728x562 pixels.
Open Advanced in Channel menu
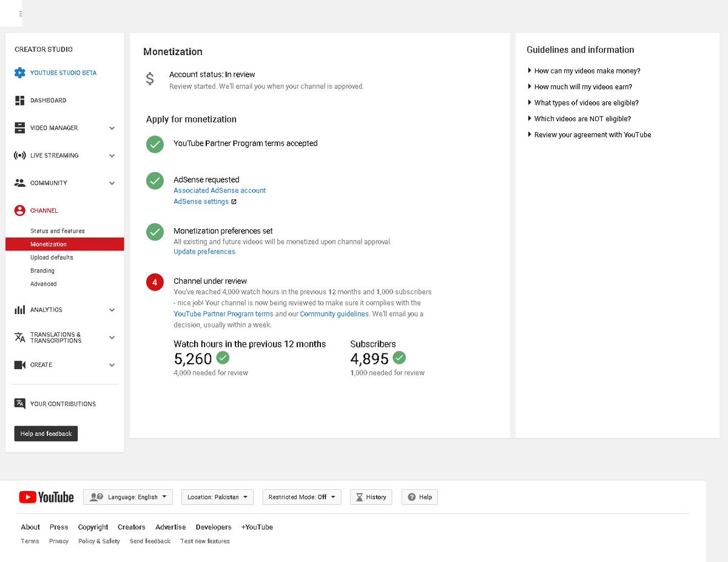[44, 284]
